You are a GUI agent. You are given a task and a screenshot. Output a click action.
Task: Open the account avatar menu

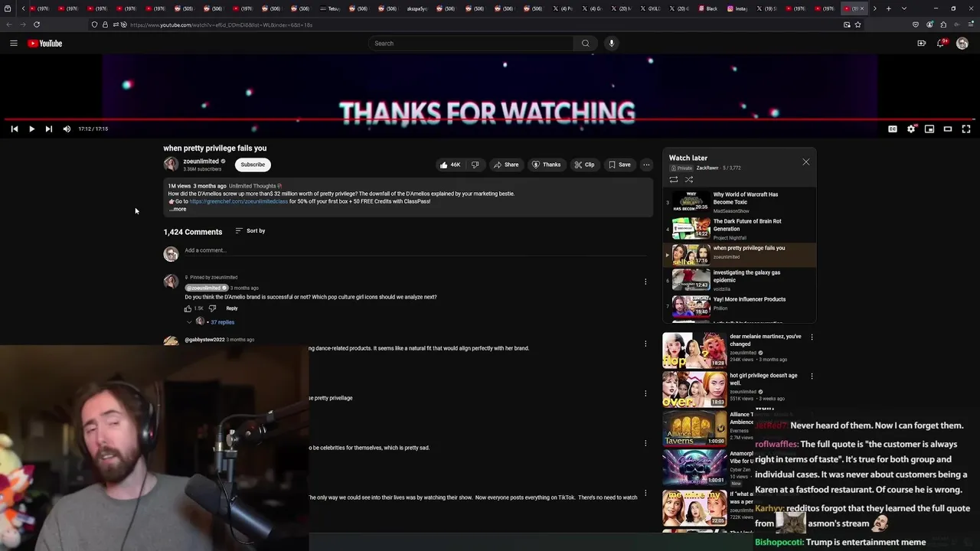(962, 44)
